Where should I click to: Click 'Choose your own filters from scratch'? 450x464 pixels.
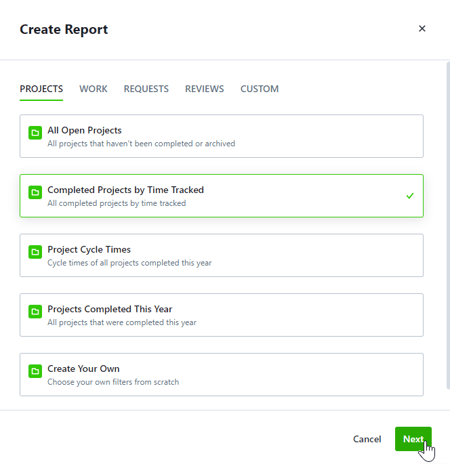pyautogui.click(x=113, y=382)
